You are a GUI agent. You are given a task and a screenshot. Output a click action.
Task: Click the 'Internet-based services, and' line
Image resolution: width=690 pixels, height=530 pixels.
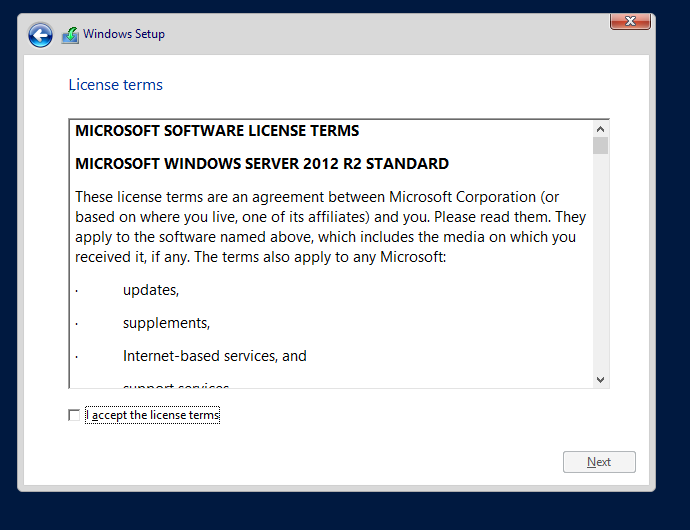tap(214, 356)
